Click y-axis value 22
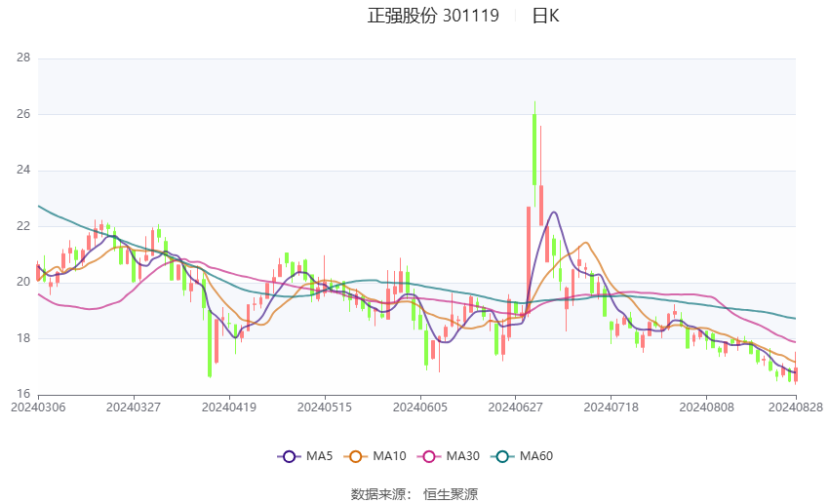Viewport: 829px width, 504px height. (x=23, y=226)
